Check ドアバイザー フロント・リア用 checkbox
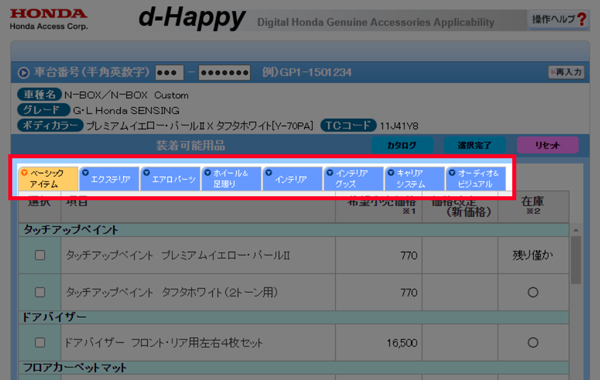600x380 pixels. (x=40, y=342)
